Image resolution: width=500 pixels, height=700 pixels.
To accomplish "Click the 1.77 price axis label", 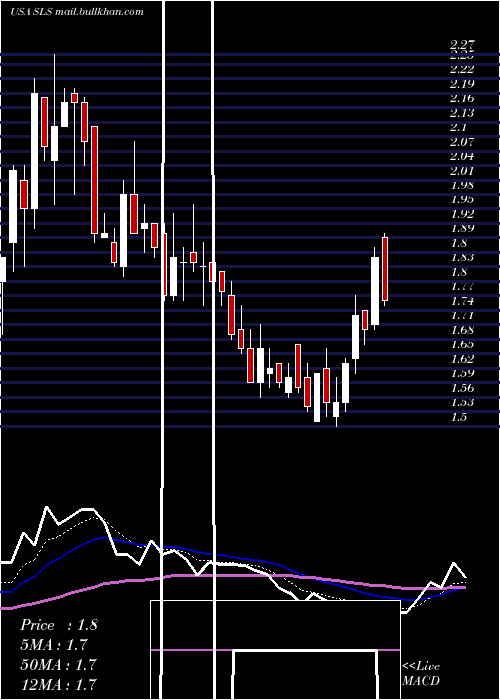I will [462, 286].
